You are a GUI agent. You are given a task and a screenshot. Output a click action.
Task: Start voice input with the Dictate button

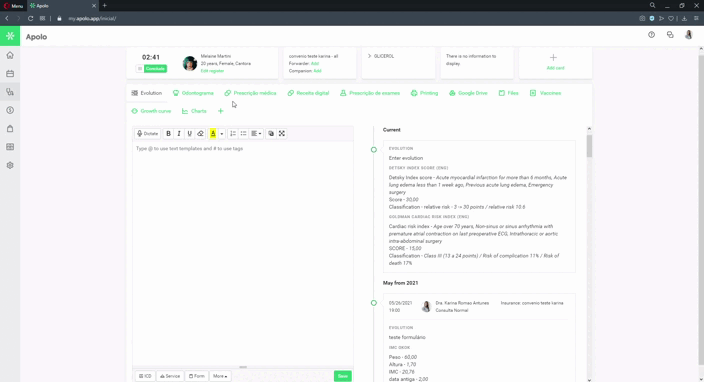click(147, 133)
